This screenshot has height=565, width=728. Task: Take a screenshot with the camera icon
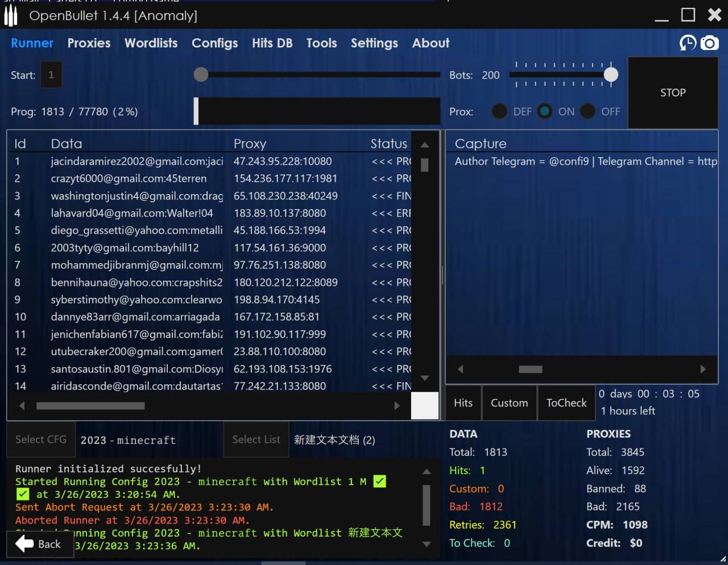click(x=709, y=43)
